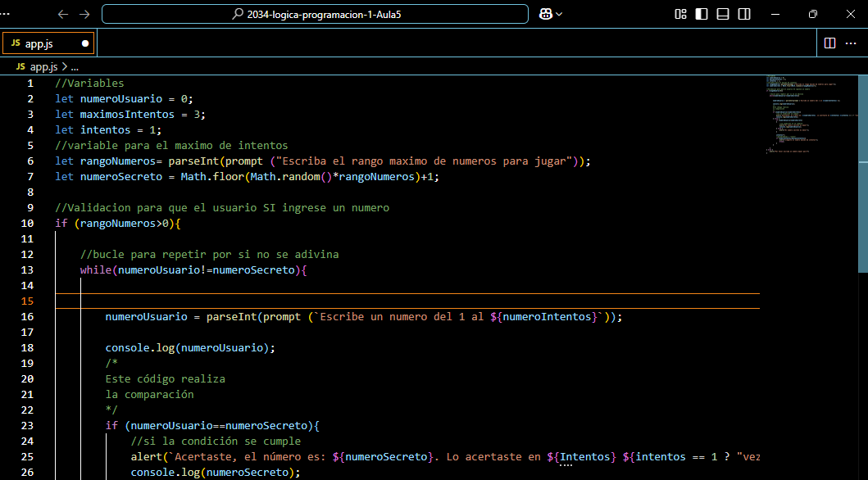Restore down the window
This screenshot has width=868, height=480.
[812, 15]
